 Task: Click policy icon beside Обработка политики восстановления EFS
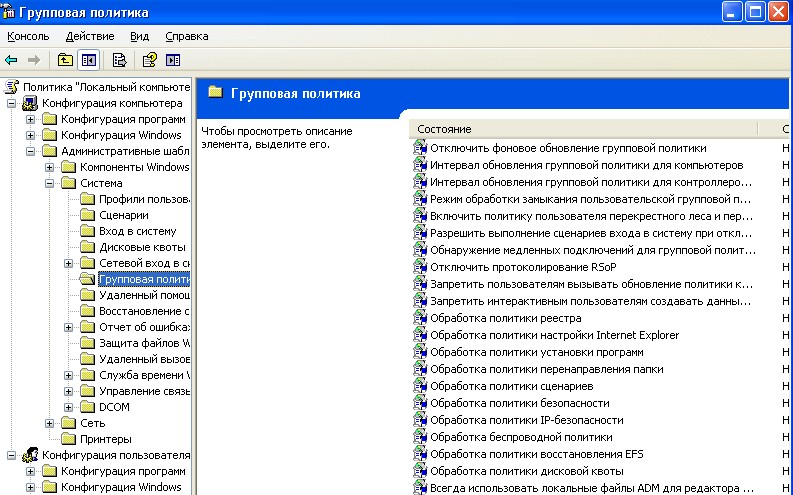420,454
